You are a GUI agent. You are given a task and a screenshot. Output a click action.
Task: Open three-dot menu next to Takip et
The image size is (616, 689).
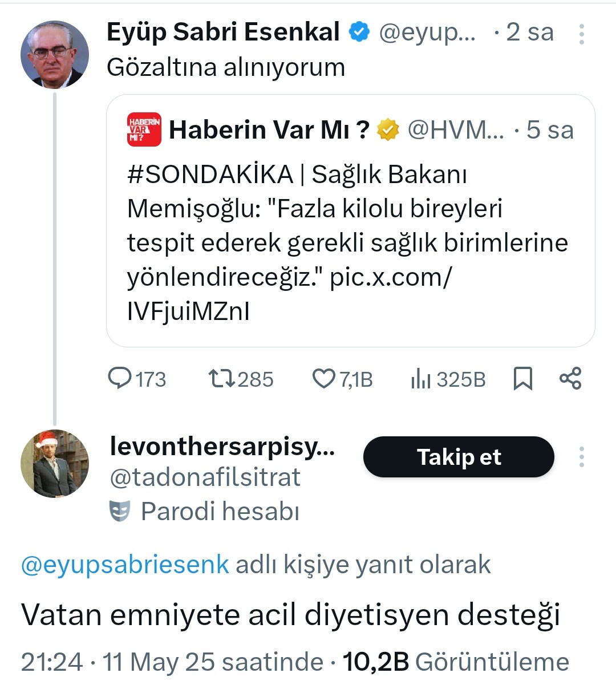[x=581, y=457]
